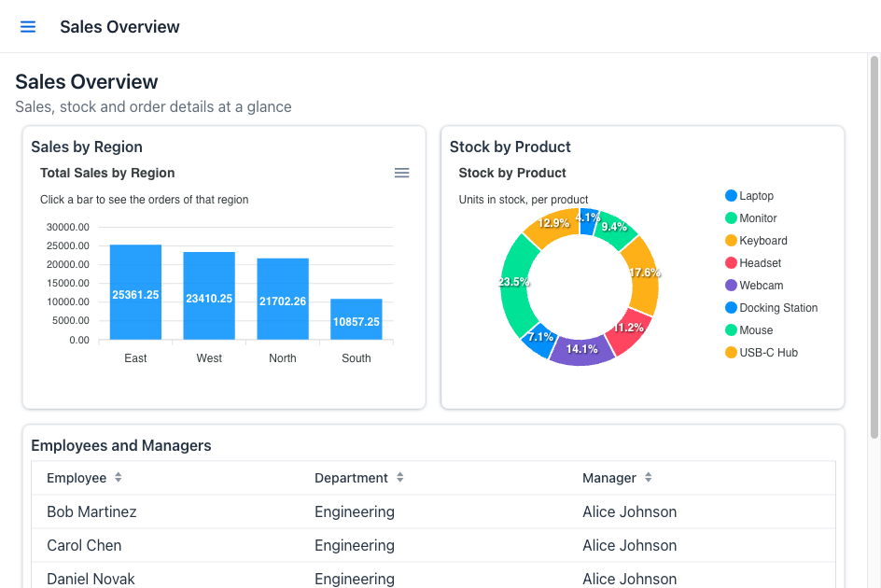This screenshot has height=588, width=881.
Task: Toggle the Webcam legend entry
Action: coord(754,286)
